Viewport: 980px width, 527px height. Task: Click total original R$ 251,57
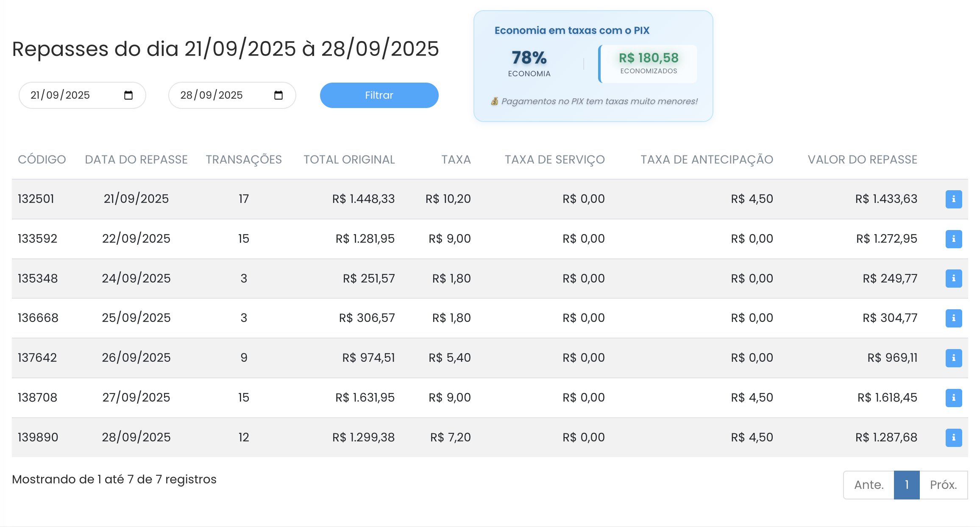pos(369,278)
